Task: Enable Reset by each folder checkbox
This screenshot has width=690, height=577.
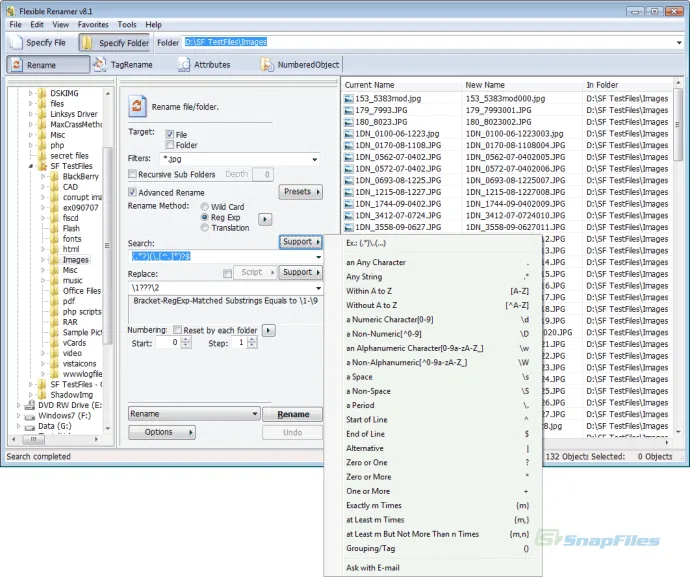Action: pos(177,329)
